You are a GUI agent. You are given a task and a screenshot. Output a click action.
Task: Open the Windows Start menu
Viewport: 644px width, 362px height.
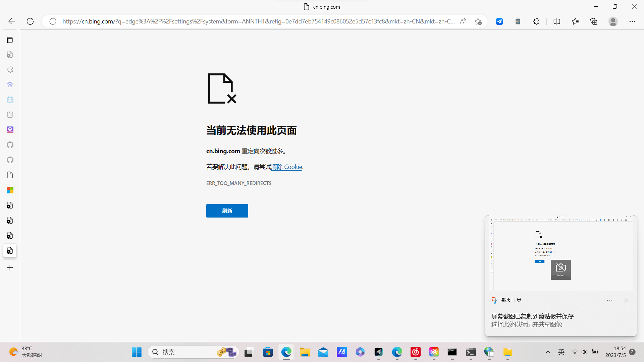[137, 352]
